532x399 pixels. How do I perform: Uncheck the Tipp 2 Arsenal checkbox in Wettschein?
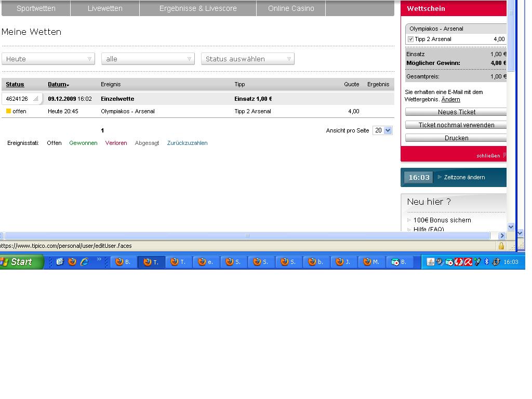(410, 39)
